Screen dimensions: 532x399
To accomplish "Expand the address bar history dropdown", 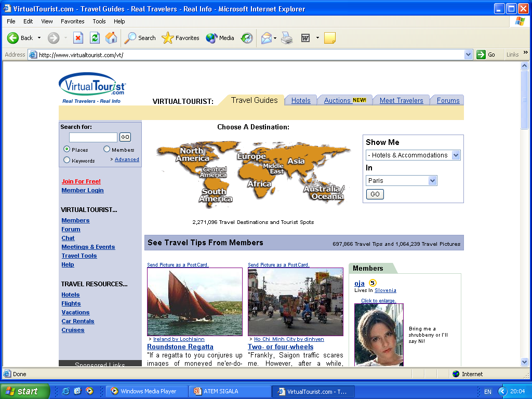I will tap(468, 55).
